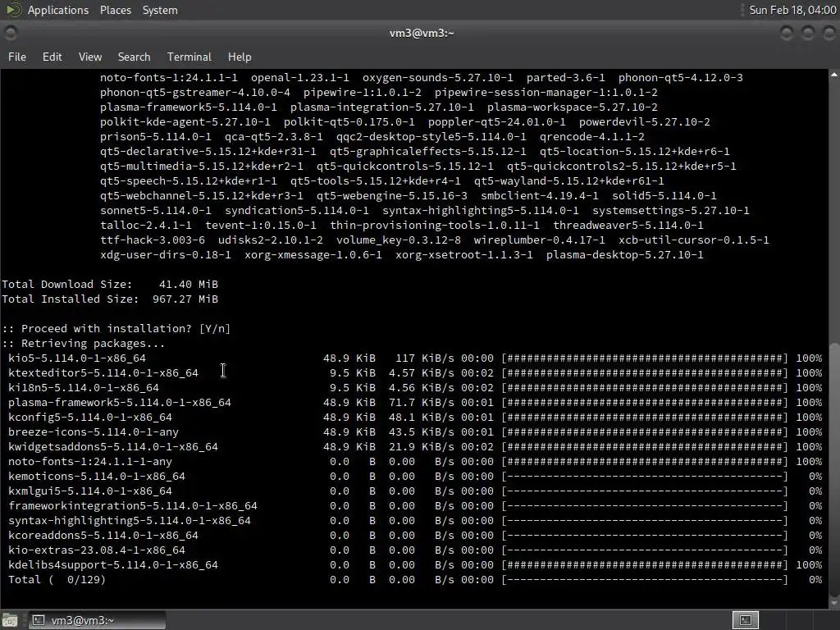Click the systemsettings-5.27.10-1 package name
The image size is (840, 630).
671,211
